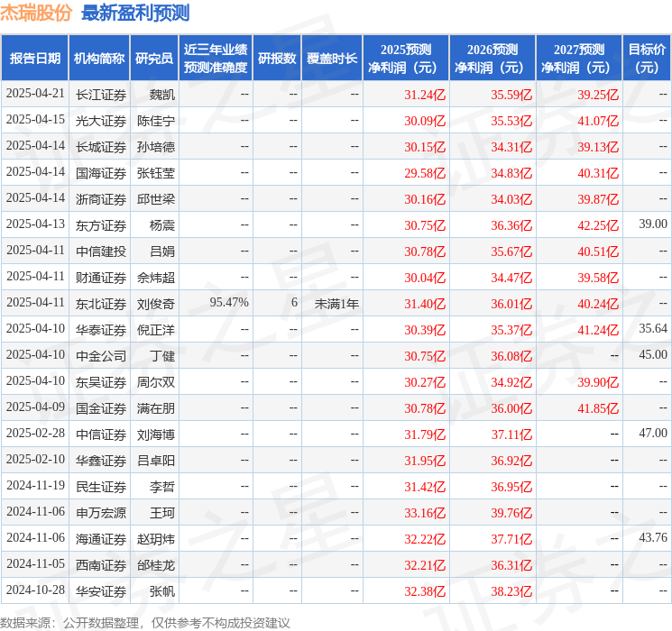Click the 数据来源 disclaimer footer text
This screenshot has height=631, width=672.
click(x=145, y=623)
